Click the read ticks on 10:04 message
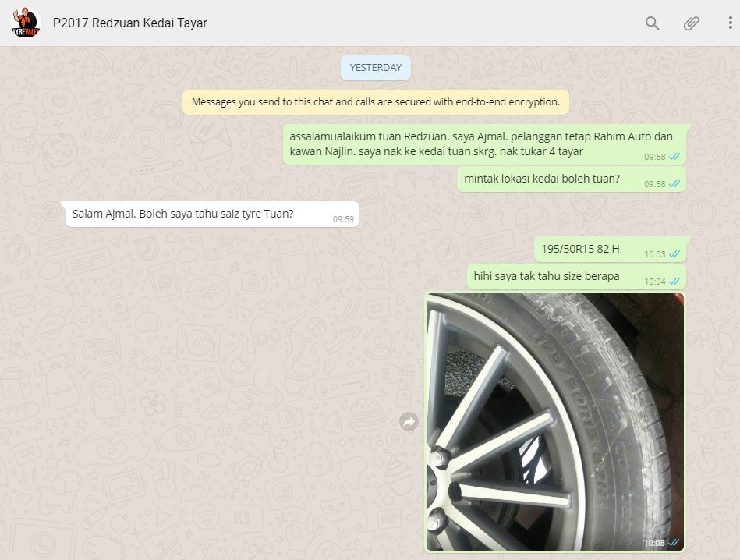This screenshot has height=560, width=740. (x=674, y=282)
